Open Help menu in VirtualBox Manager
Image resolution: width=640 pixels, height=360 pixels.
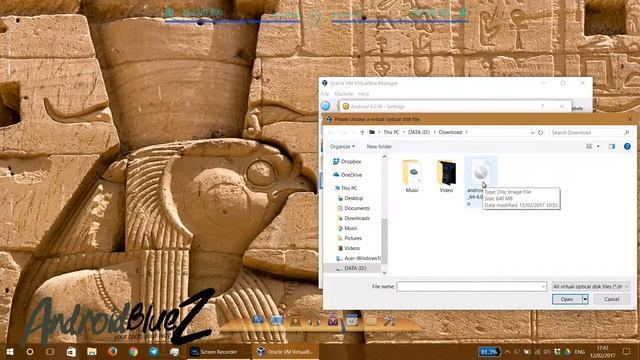(x=363, y=94)
